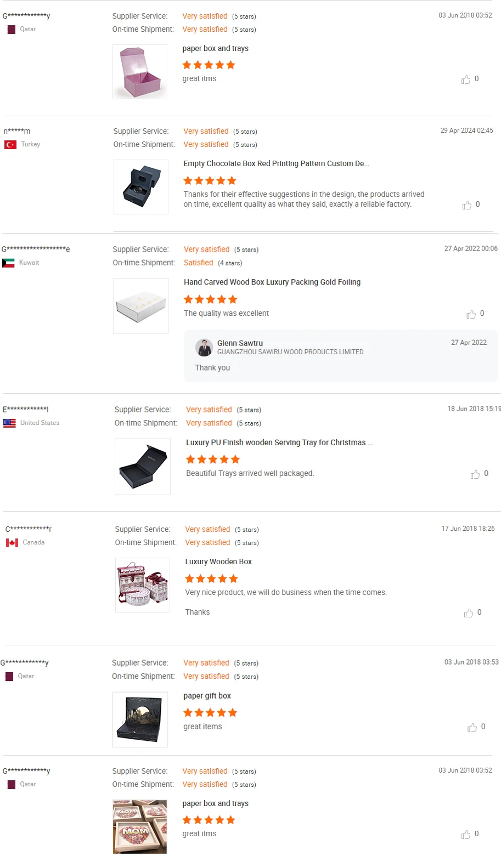501x868 pixels.
Task: Click the 'Luxury Wooden Box' product title
Action: (218, 561)
